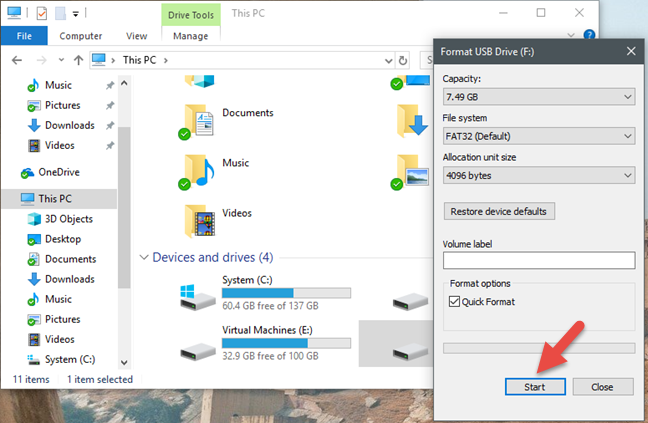Select pinned Videos in Quick access
This screenshot has width=648, height=423.
[x=60, y=145]
